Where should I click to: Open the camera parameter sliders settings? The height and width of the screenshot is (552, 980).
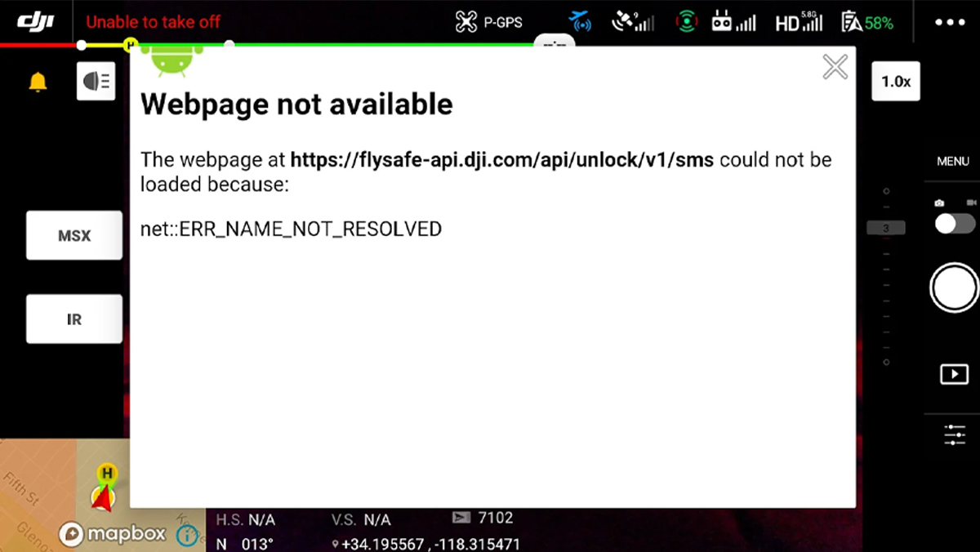(x=954, y=434)
